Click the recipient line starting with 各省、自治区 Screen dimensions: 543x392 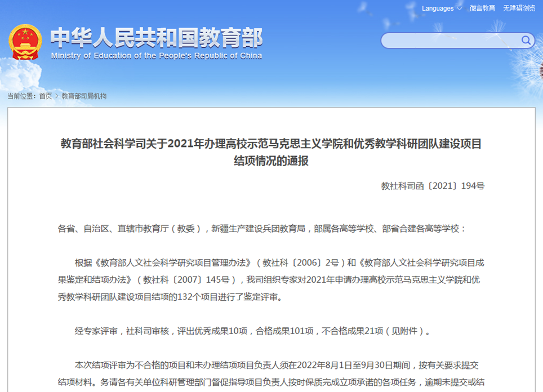(x=262, y=229)
